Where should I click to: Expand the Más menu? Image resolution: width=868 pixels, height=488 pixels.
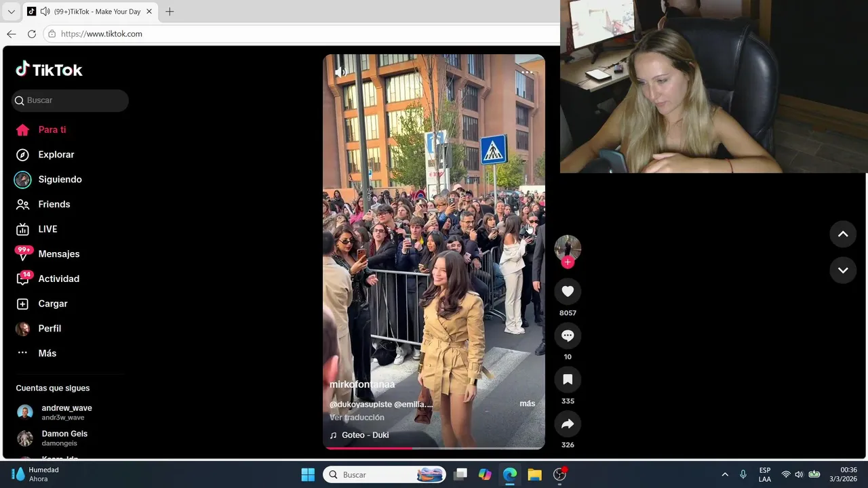click(37, 353)
